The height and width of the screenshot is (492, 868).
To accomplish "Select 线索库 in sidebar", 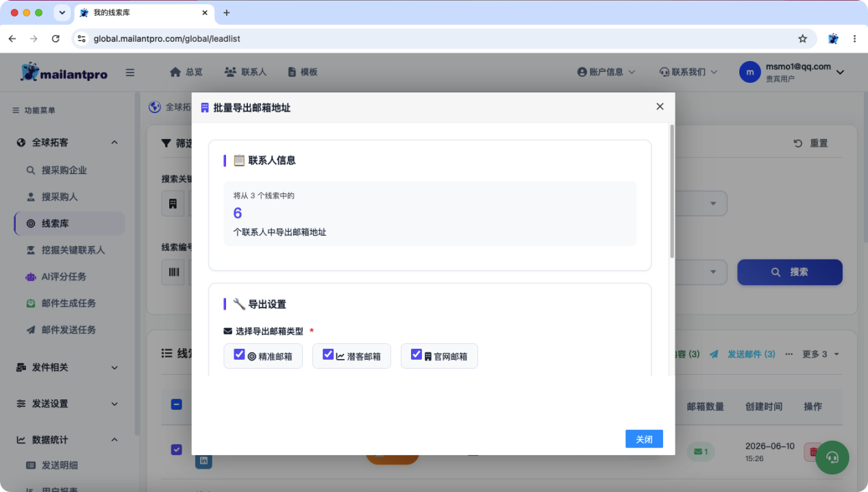I will pyautogui.click(x=69, y=223).
